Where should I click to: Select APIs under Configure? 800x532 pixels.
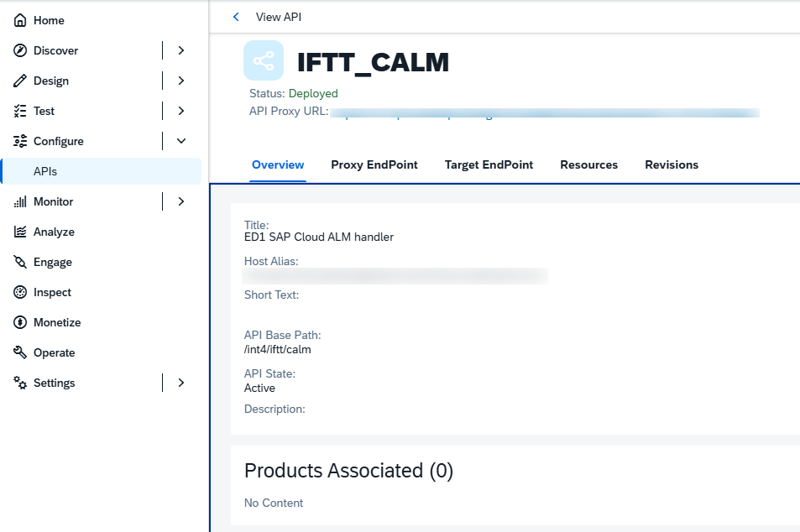pyautogui.click(x=102, y=171)
